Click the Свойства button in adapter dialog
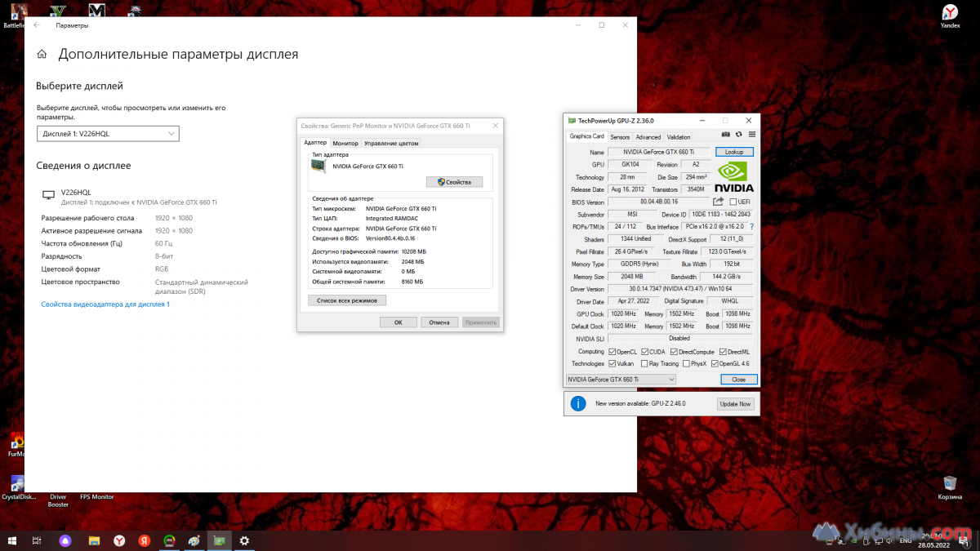Image resolution: width=980 pixels, height=551 pixels. pyautogui.click(x=454, y=182)
